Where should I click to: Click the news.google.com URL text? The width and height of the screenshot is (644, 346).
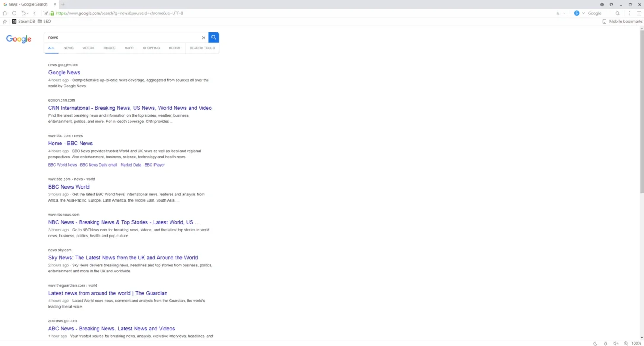(x=63, y=65)
